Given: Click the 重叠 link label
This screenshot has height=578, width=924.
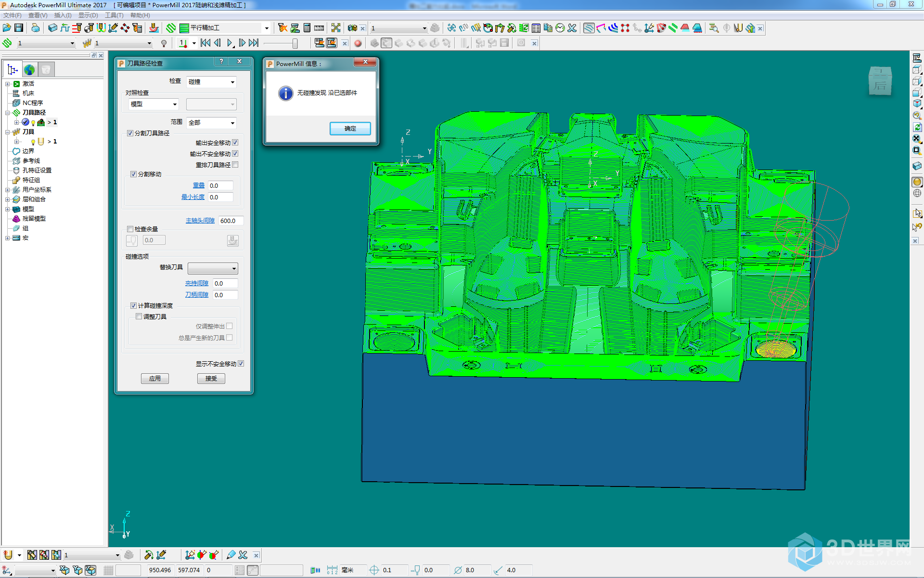Looking at the screenshot, I should click(x=199, y=185).
